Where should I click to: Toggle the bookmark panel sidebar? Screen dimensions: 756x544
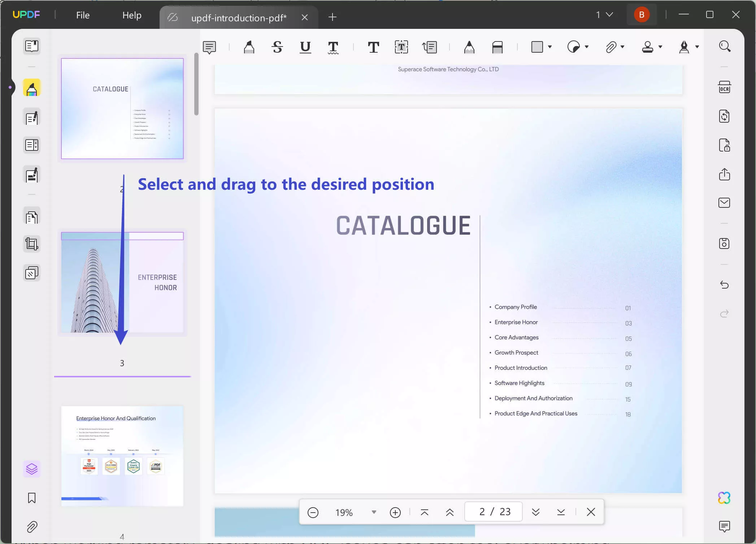[x=32, y=498]
